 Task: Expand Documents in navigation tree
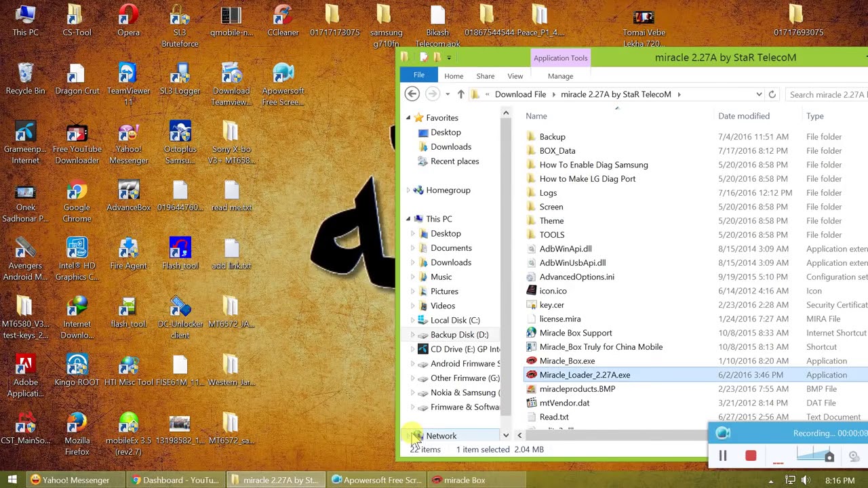413,248
